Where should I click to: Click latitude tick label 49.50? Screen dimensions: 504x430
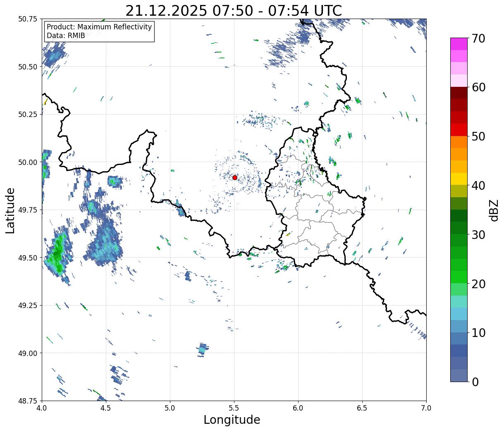click(28, 258)
